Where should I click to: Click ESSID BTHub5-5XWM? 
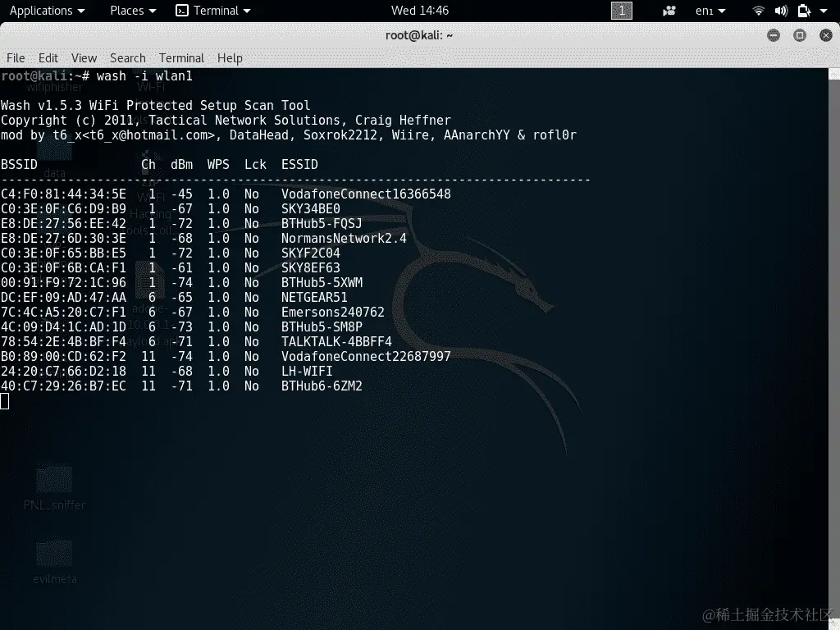322,282
